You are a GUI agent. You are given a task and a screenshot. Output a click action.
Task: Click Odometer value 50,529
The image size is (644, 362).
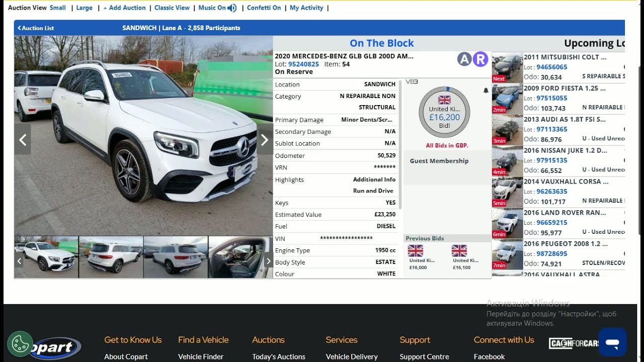386,156
